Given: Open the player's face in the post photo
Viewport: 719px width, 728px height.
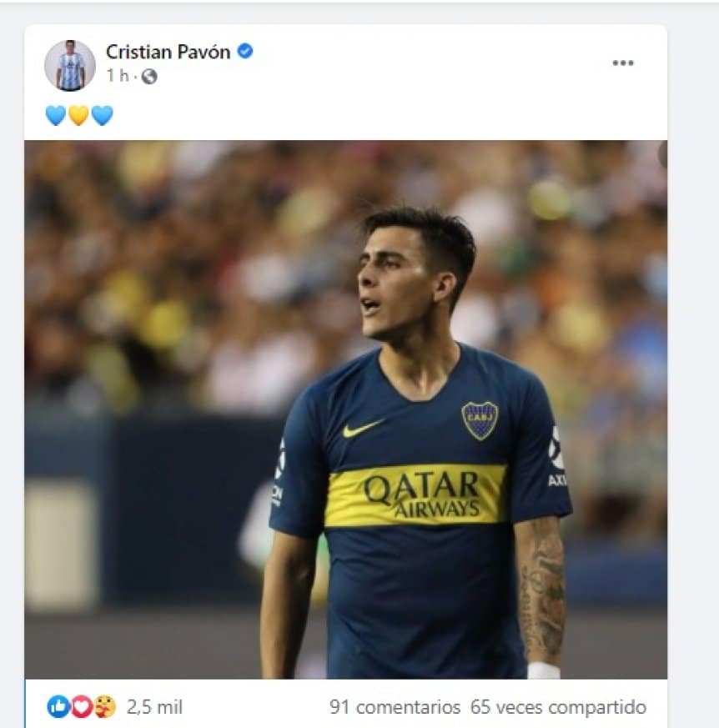Looking at the screenshot, I should tap(395, 282).
